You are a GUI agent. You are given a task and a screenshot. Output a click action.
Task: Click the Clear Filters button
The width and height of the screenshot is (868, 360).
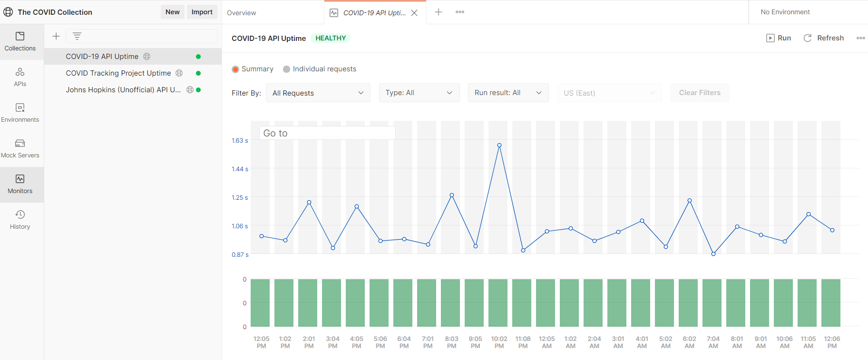coord(700,93)
